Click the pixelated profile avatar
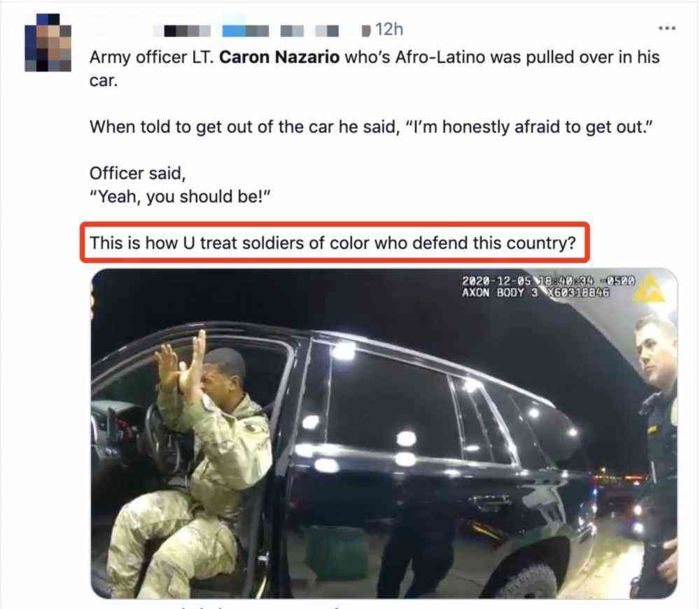The image size is (700, 609). (x=48, y=43)
